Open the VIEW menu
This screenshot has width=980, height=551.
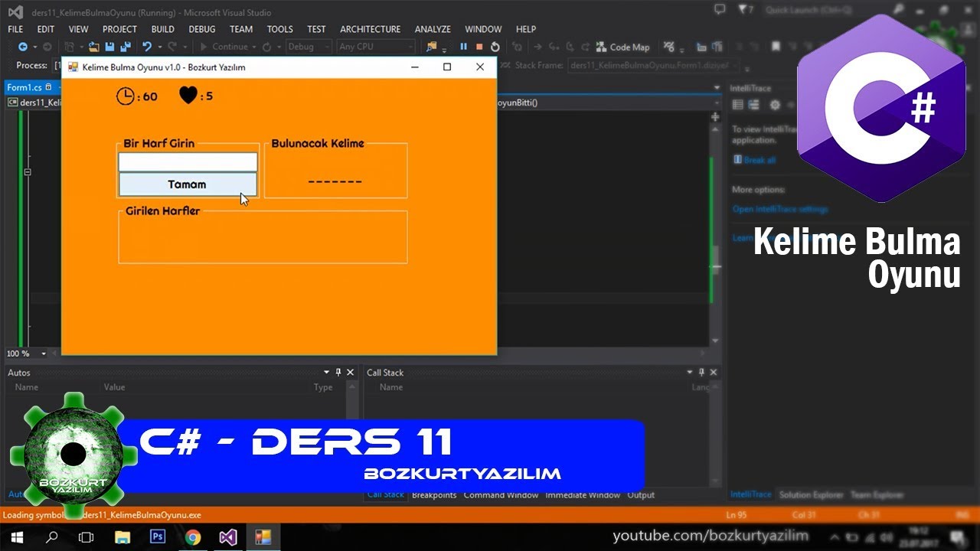(79, 29)
